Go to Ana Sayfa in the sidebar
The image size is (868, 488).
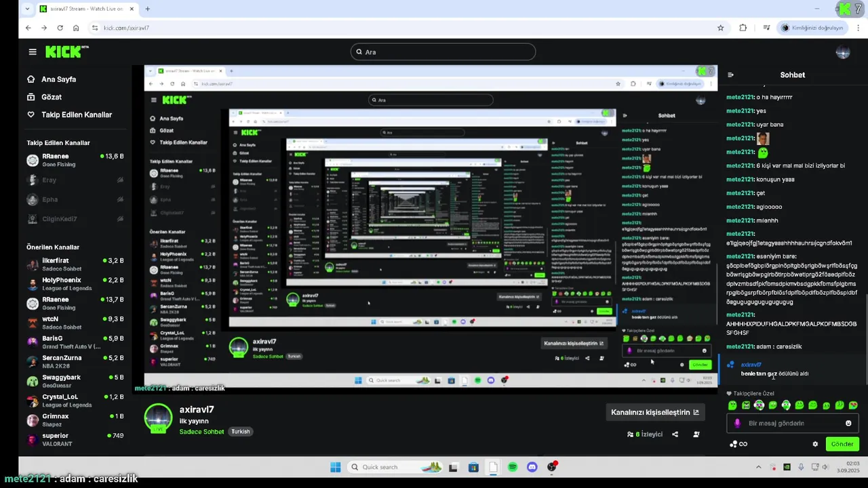point(58,79)
